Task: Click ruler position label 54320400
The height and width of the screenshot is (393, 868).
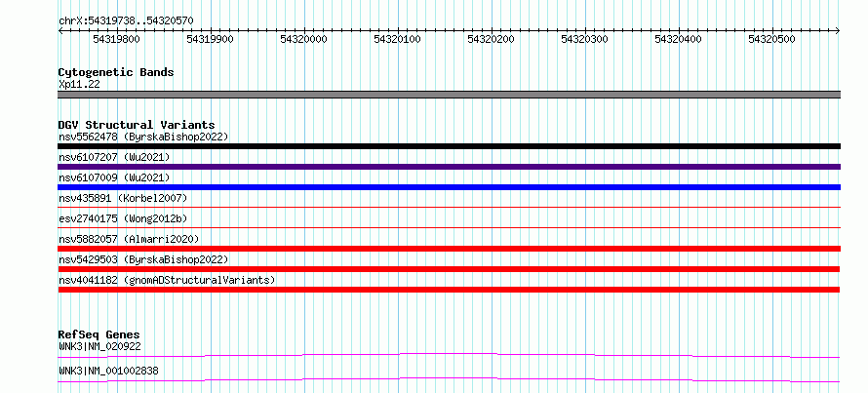Action: click(678, 39)
